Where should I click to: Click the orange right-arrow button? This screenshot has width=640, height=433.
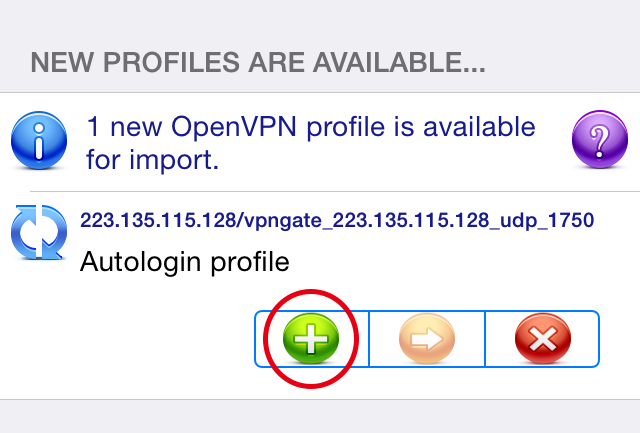[427, 338]
